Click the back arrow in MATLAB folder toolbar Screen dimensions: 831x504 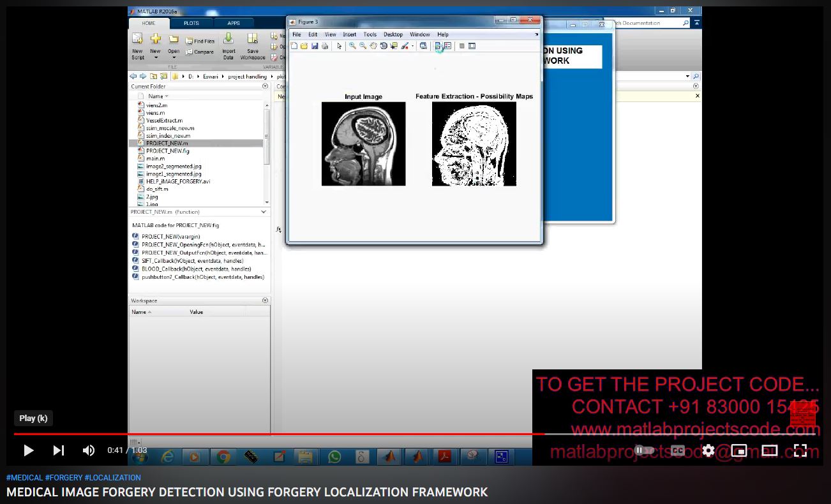(133, 77)
